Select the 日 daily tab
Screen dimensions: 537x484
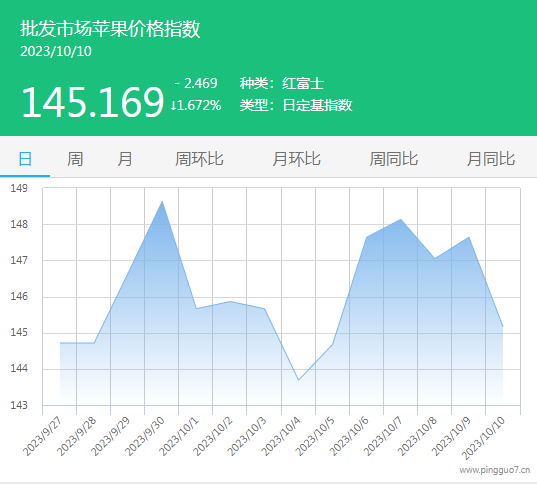point(25,159)
